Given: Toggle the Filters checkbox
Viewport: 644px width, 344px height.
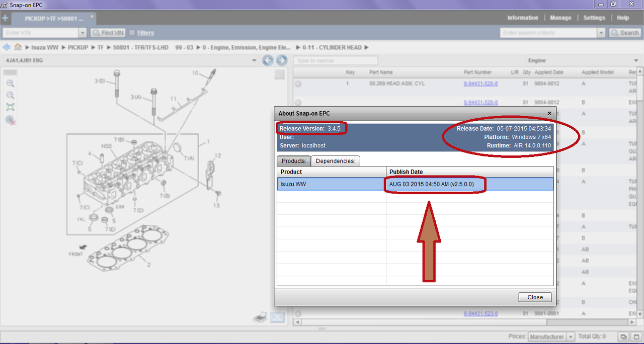Looking at the screenshot, I should click(x=132, y=33).
